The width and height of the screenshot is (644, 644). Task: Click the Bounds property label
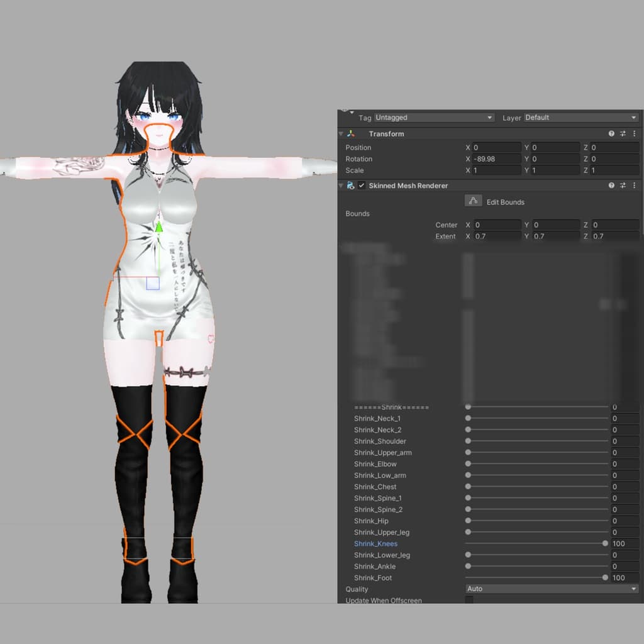357,213
